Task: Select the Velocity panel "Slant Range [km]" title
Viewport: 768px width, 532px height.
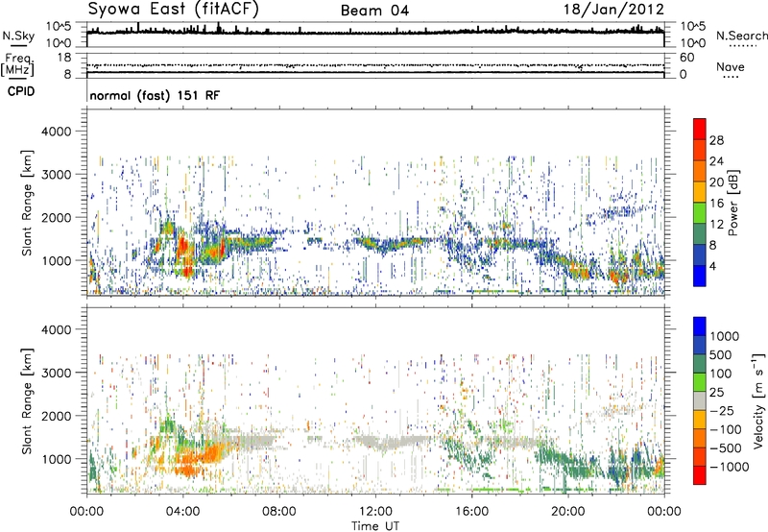Action: point(27,401)
